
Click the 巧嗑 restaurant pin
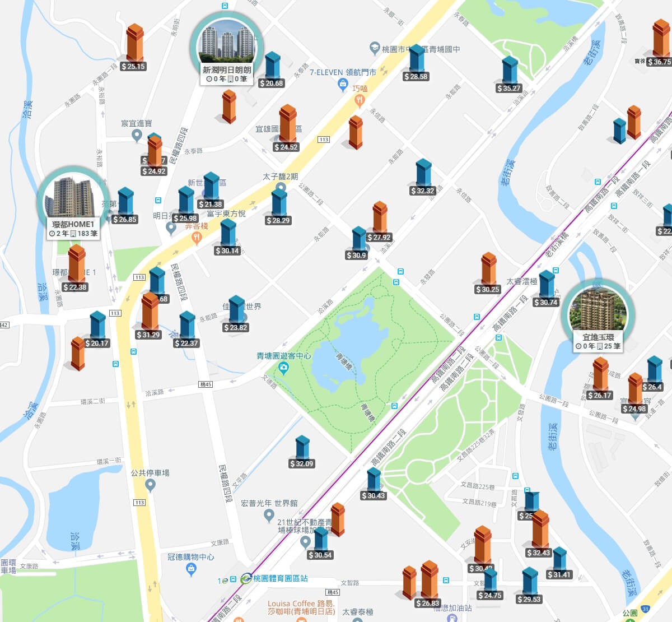point(360,101)
